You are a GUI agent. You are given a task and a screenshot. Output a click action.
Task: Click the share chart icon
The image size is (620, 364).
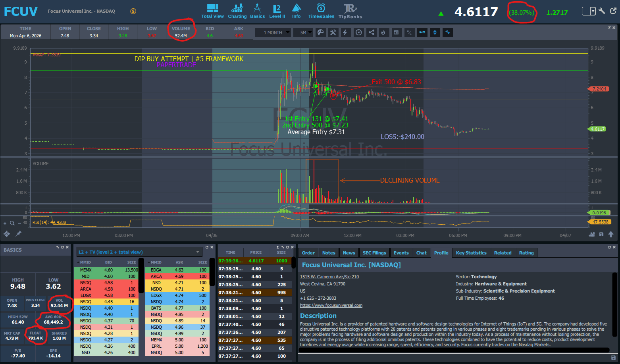(x=371, y=33)
